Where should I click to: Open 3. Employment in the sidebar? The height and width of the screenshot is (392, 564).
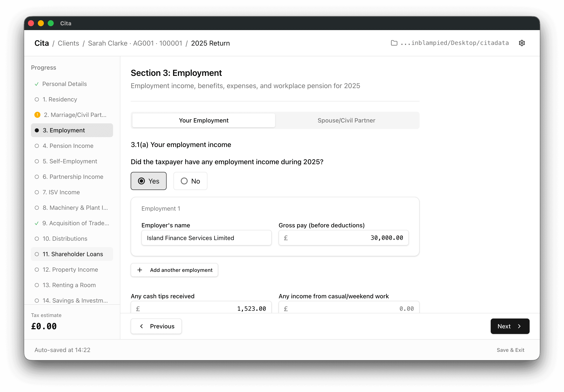[x=72, y=130]
